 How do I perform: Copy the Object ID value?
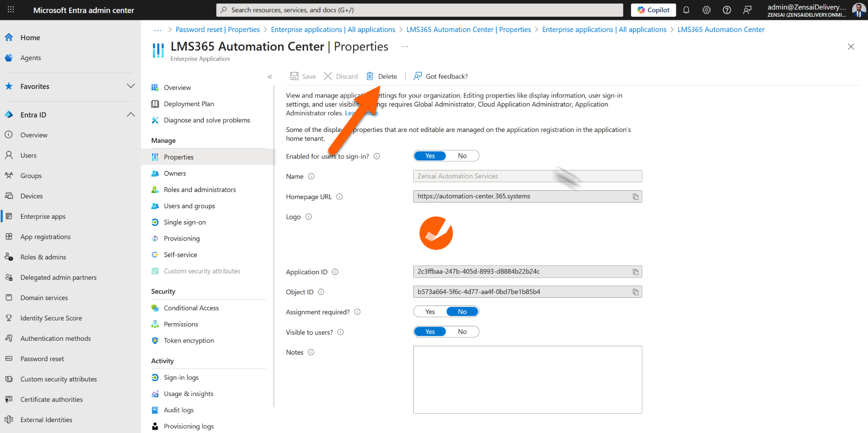(x=635, y=292)
